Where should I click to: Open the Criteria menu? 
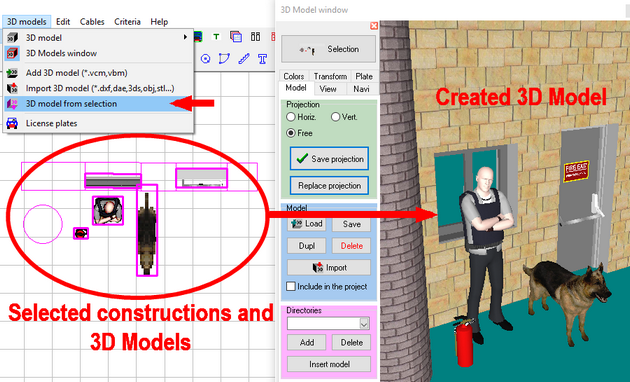[127, 22]
